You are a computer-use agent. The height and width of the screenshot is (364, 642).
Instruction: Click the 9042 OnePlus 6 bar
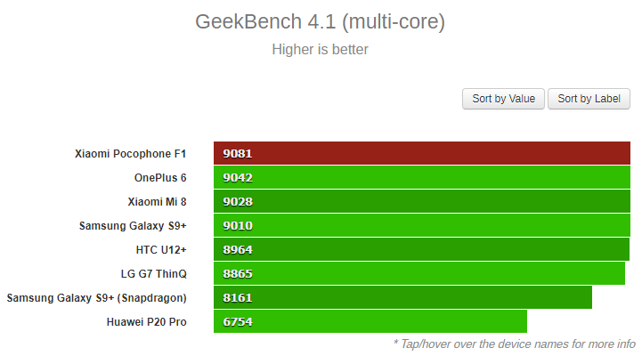point(422,177)
